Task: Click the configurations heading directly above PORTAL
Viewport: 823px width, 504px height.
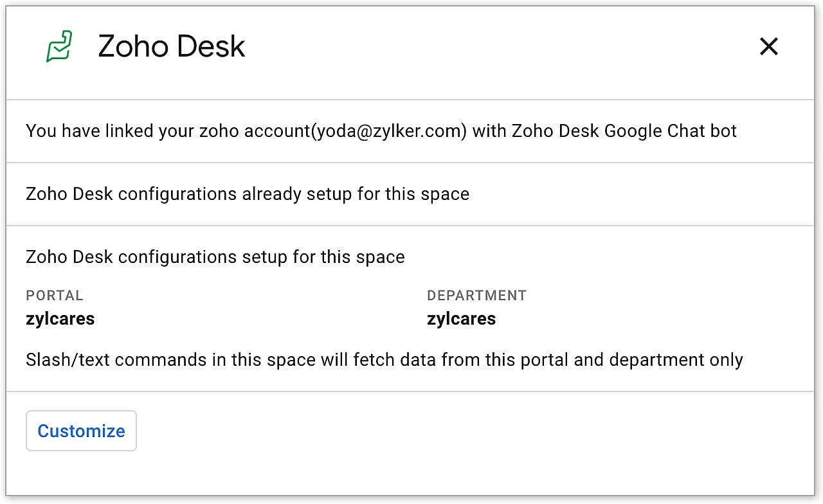Action: [x=215, y=257]
